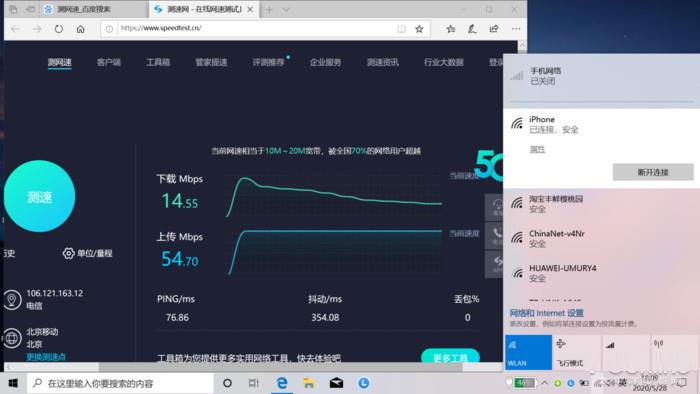Toggle the mobile hotspot quick action tile
The image size is (700, 394).
[x=674, y=352]
